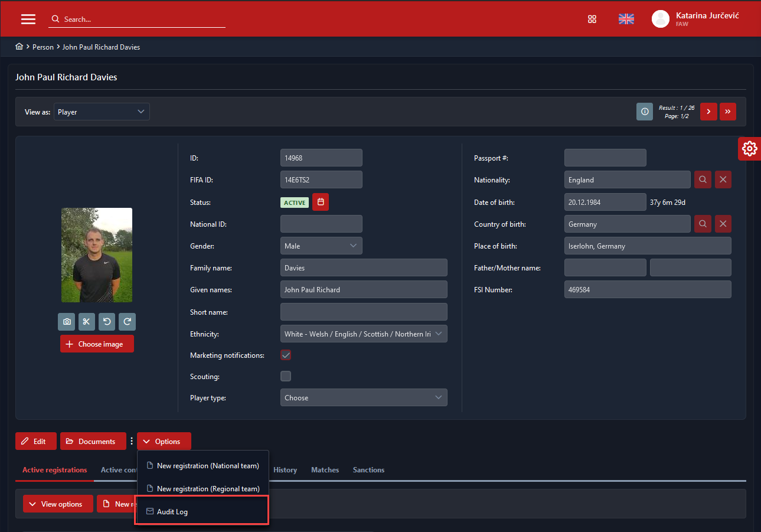This screenshot has width=761, height=532.
Task: Open the Player type Choose dropdown
Action: (x=364, y=398)
